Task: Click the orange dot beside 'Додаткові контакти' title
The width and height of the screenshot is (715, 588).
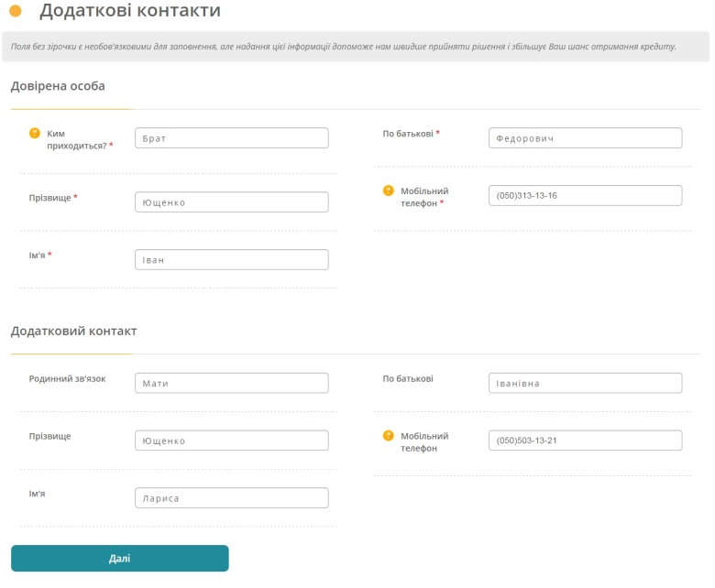Action: [16, 11]
